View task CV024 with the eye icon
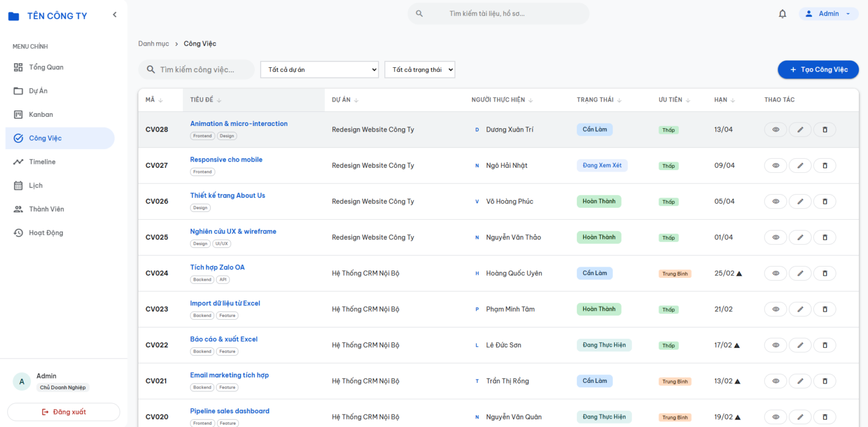The width and height of the screenshot is (868, 427). pos(776,273)
